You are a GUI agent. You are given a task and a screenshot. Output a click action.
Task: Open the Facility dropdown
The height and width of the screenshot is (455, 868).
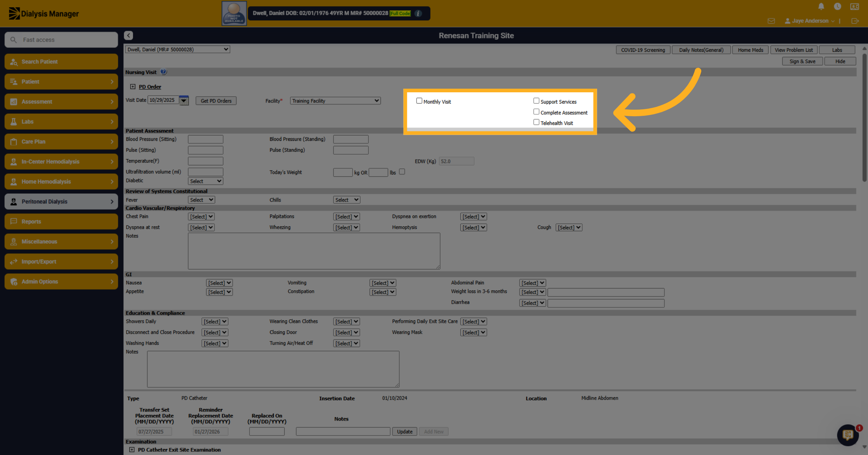(x=335, y=101)
